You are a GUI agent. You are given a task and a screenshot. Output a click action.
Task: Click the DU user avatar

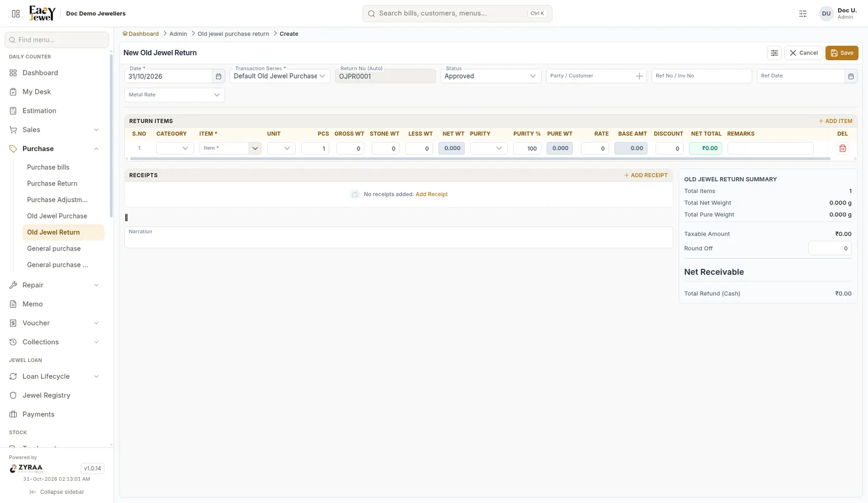tap(826, 14)
